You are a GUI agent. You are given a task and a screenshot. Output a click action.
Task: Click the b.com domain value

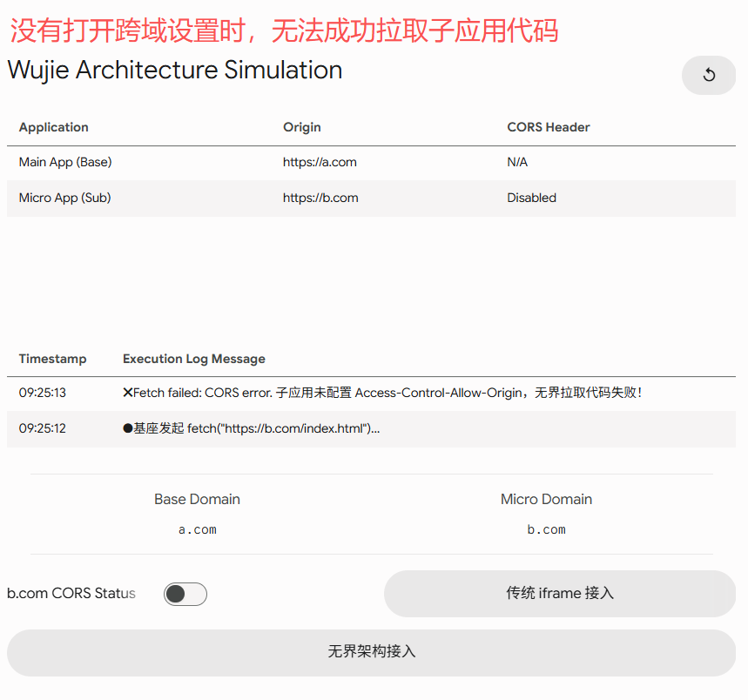click(546, 529)
